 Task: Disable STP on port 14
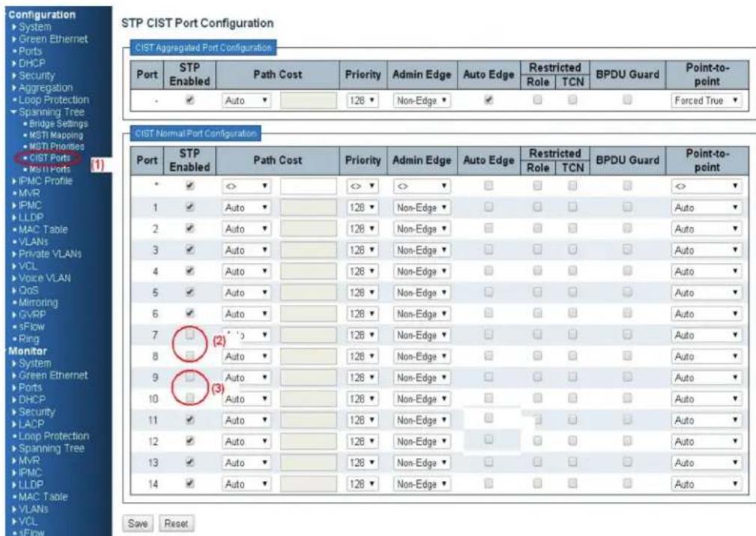(190, 483)
